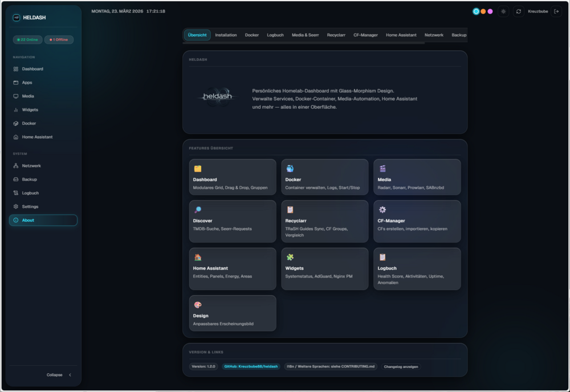
Task: Click the Recyclarr card clipboard icon
Action: pyautogui.click(x=290, y=210)
